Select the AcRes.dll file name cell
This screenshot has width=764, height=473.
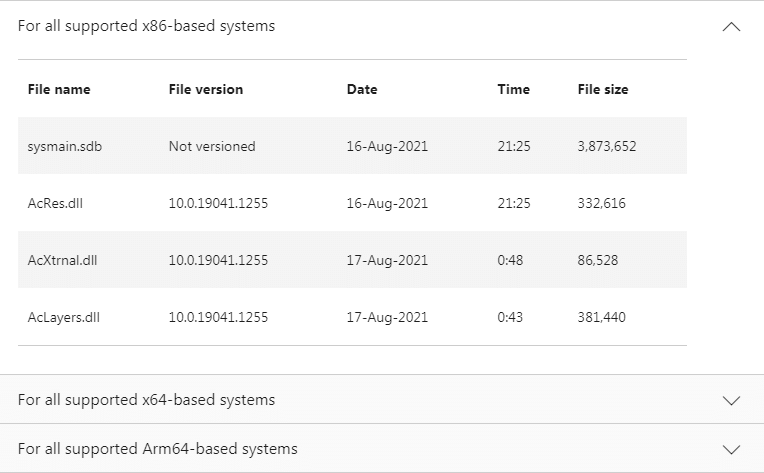(55, 203)
